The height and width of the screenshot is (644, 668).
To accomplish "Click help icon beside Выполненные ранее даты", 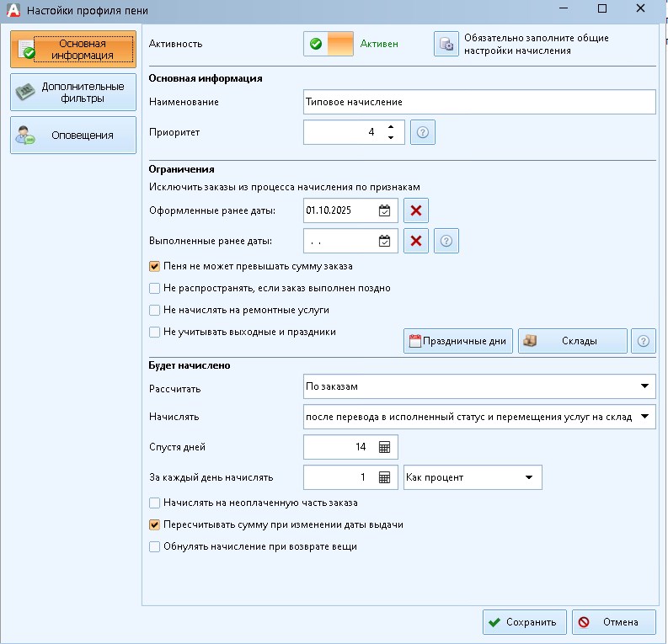I will [x=447, y=242].
